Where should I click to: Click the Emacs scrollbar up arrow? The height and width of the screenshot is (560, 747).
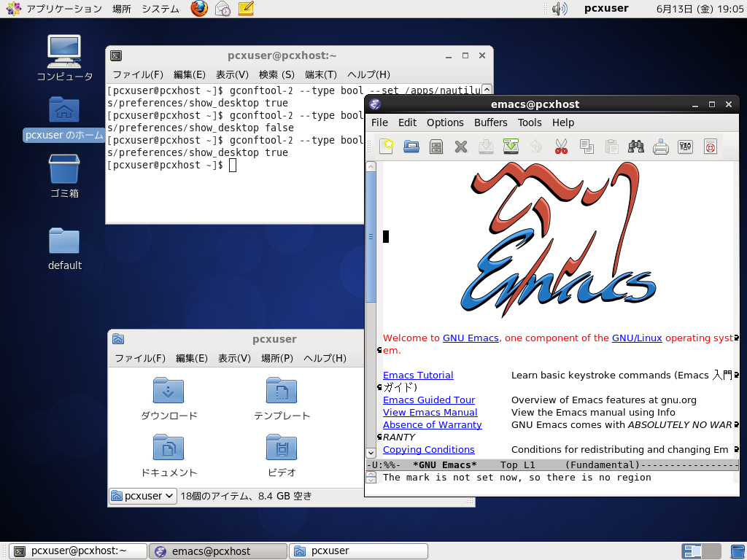tap(371, 167)
